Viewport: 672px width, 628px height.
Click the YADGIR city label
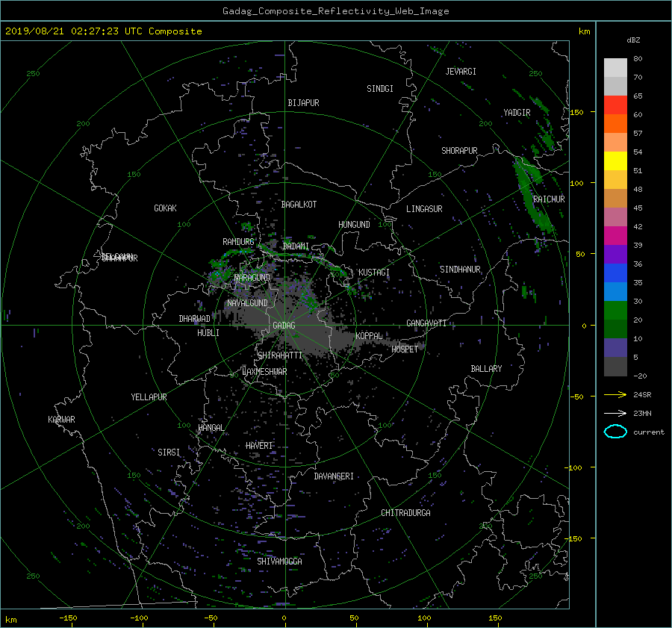(x=517, y=113)
